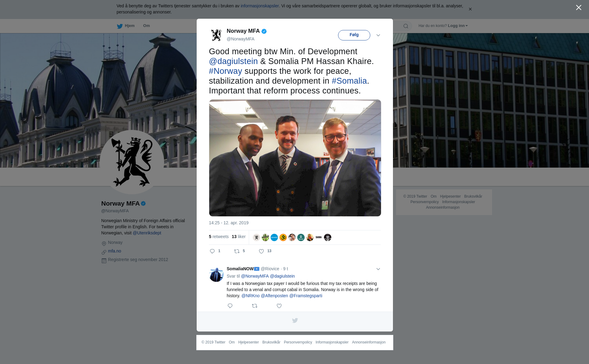Open the Twitter bird Hjem link
This screenshot has width=589, height=364.
click(126, 26)
